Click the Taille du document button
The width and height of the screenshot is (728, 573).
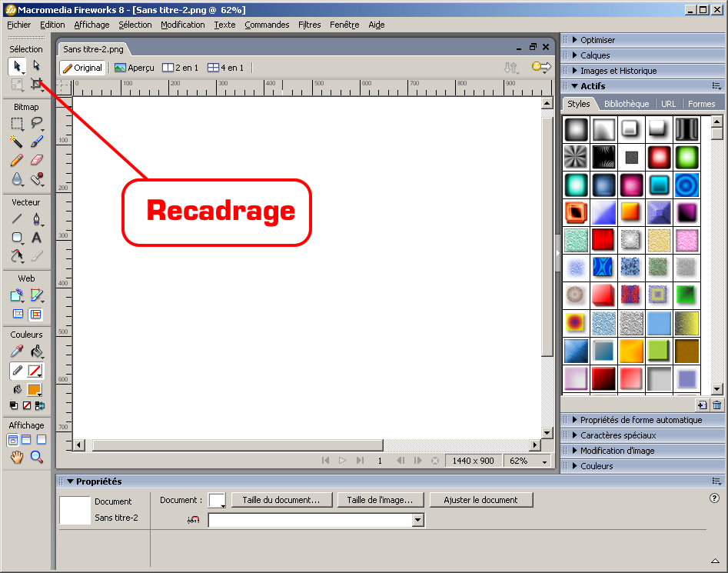click(x=281, y=500)
